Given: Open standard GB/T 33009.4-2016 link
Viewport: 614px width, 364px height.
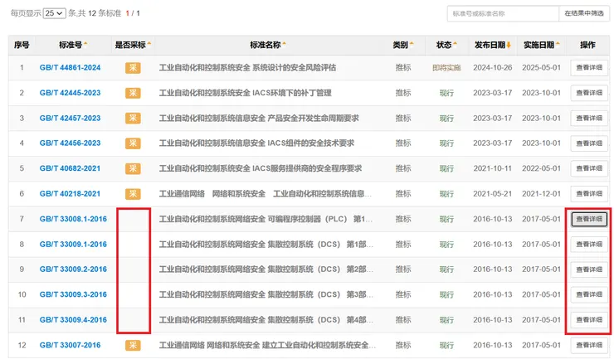Looking at the screenshot, I should [x=73, y=320].
